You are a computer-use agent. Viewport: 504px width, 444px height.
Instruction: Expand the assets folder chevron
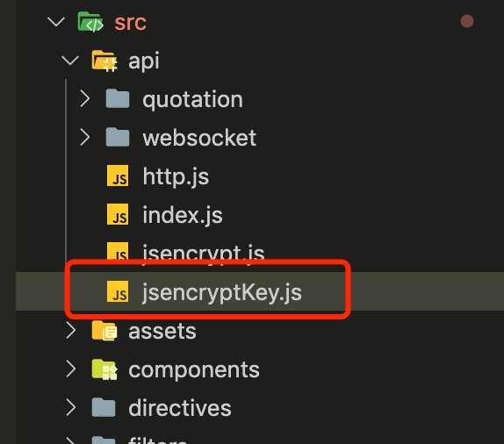71,330
